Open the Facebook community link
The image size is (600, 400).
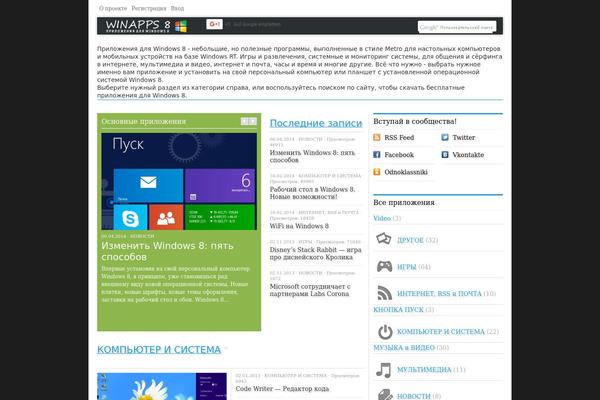[x=399, y=155]
